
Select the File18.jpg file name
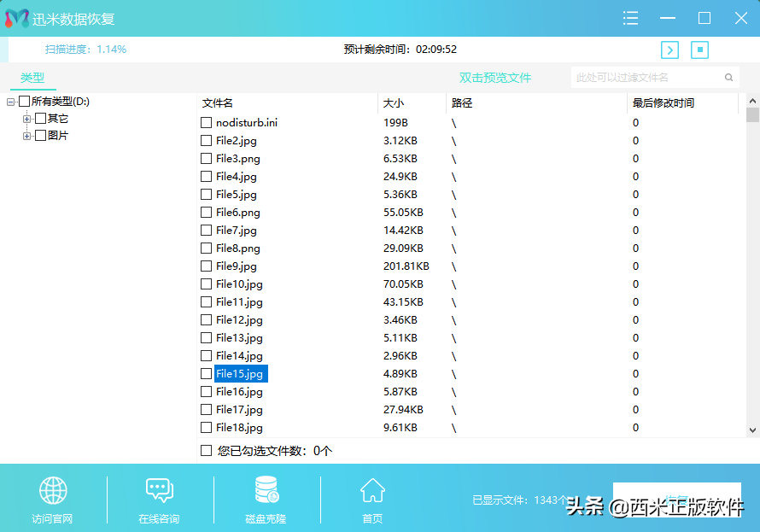tap(239, 427)
